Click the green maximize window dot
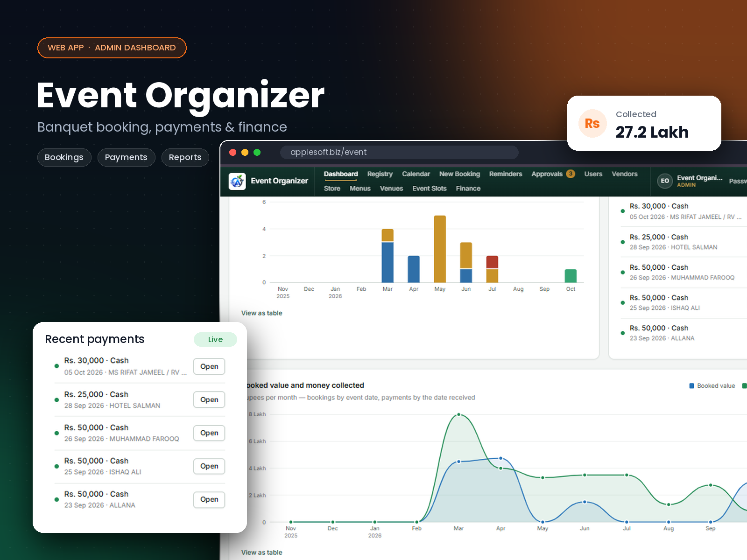The height and width of the screenshot is (560, 747). 257,152
